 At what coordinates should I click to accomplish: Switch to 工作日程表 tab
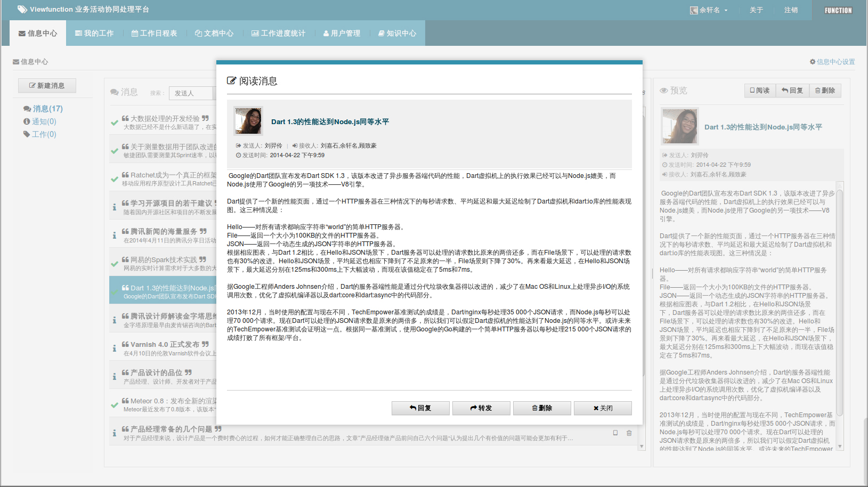[154, 33]
